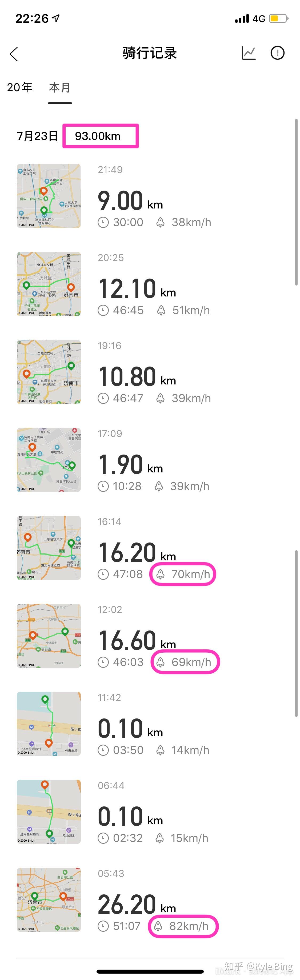Click the exclamation info icon top right

point(278,53)
